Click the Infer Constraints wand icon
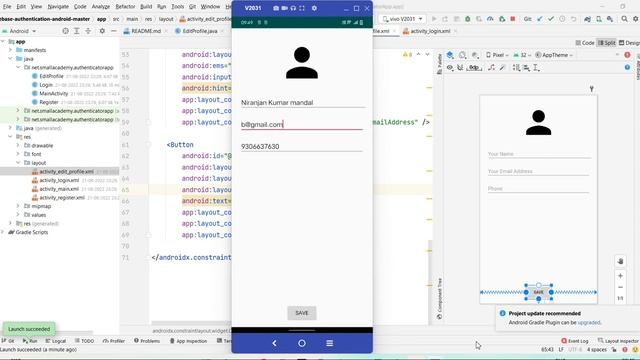 coord(502,68)
